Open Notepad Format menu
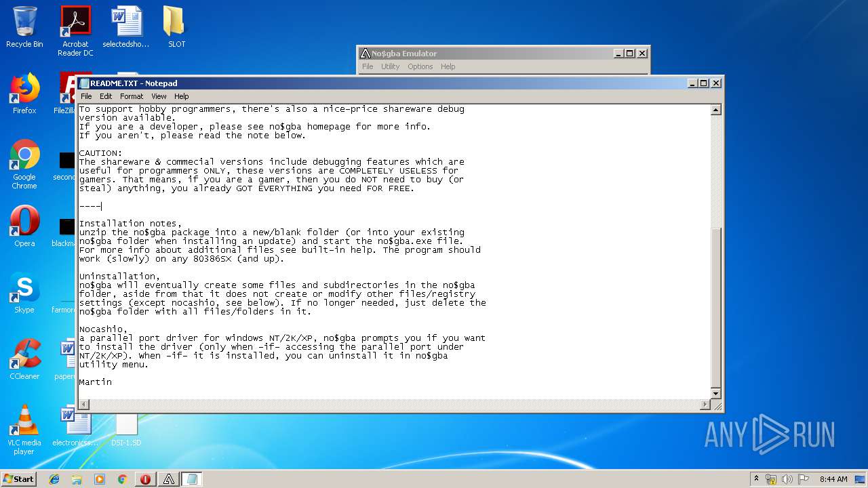Screen dimensions: 868x488 click(132, 96)
